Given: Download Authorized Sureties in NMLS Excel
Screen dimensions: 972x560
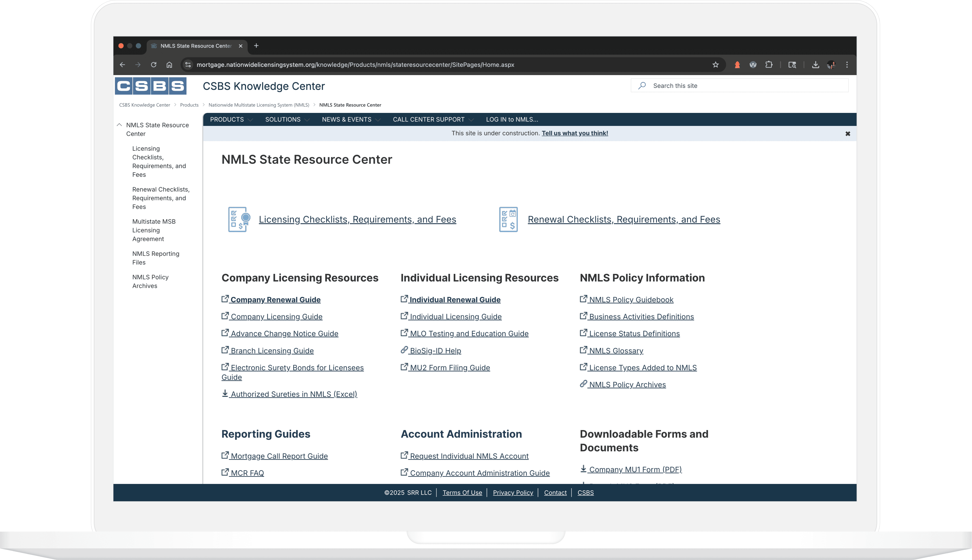Looking at the screenshot, I should coord(293,394).
